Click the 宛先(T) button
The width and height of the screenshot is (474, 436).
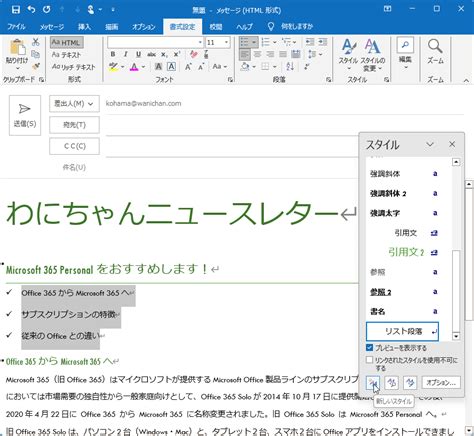74,125
